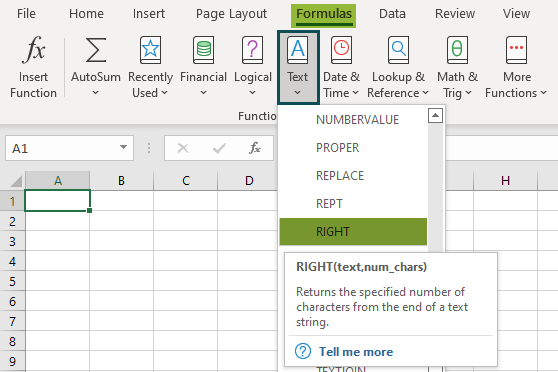Select row 1 header
Screen dimensions: 558x372
point(12,201)
